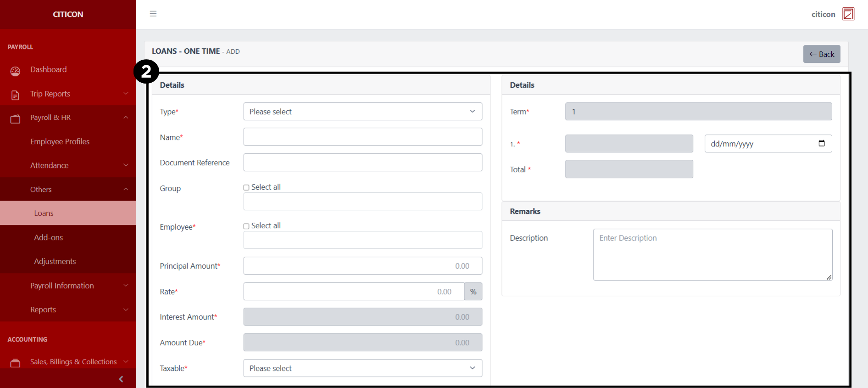The height and width of the screenshot is (388, 868).
Task: Click the Trip Reports document icon
Action: (x=15, y=95)
